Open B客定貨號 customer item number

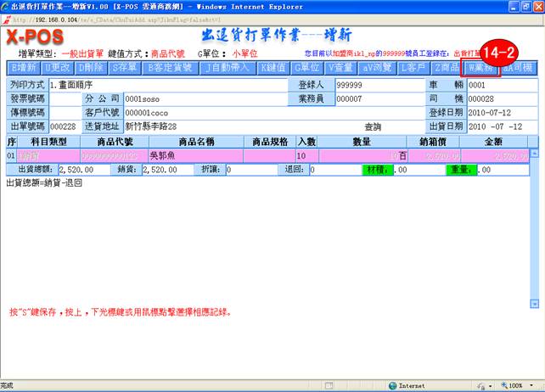coord(171,67)
